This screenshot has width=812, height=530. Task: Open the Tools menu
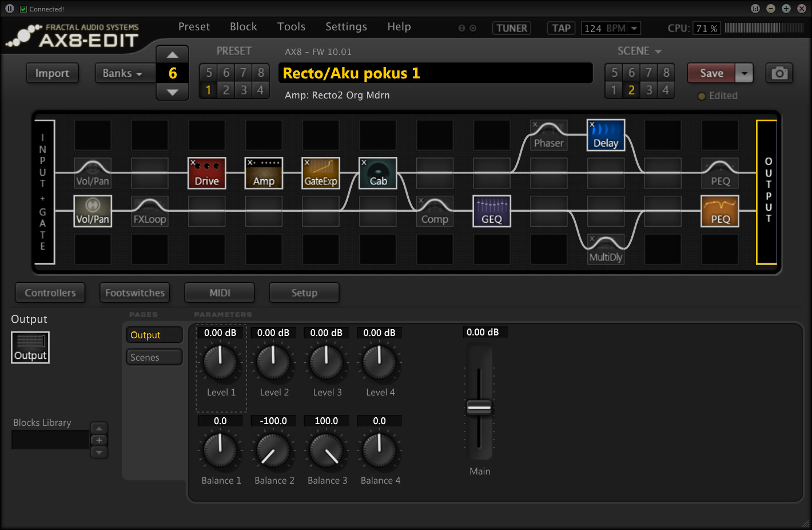click(x=291, y=27)
